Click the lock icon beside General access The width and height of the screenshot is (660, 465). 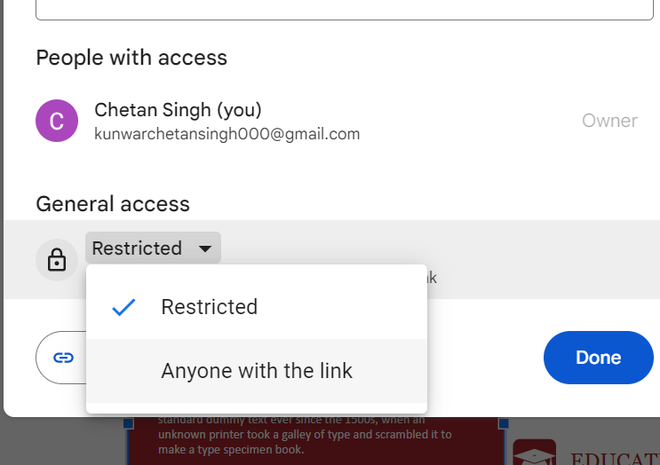[x=57, y=260]
